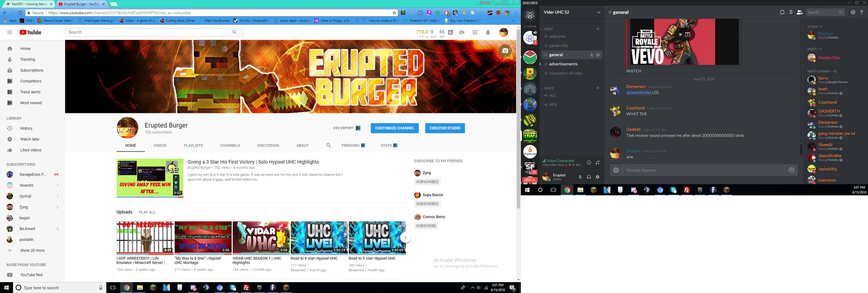Click the YouTube apps grid icon
This screenshot has width=868, height=293.
(475, 32)
